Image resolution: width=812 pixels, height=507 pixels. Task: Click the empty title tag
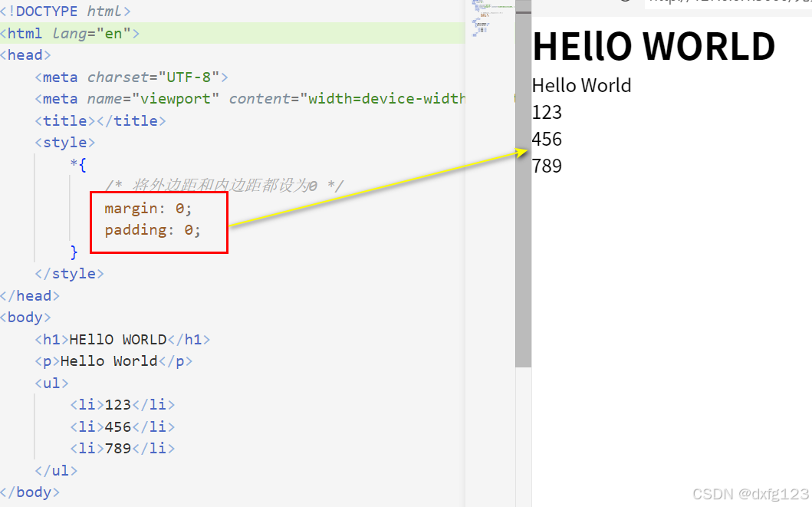100,120
